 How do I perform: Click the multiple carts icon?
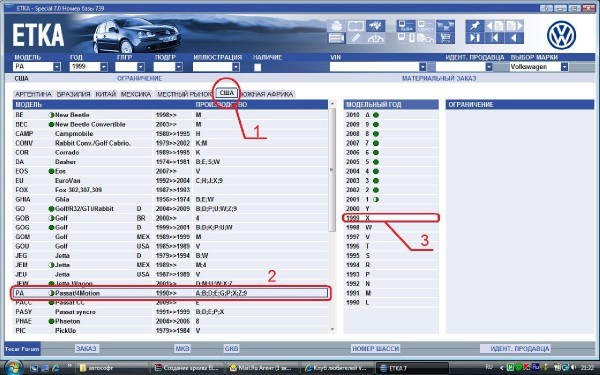[445, 26]
